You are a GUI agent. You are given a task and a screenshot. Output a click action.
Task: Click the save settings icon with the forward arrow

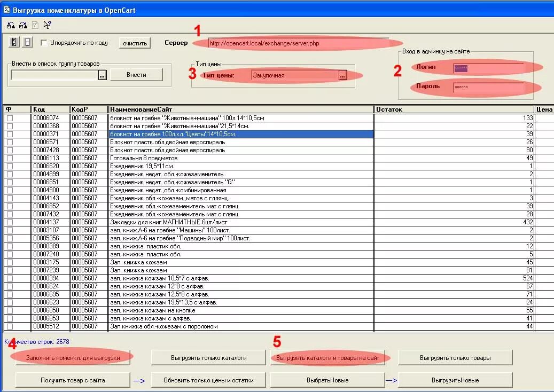(x=24, y=25)
